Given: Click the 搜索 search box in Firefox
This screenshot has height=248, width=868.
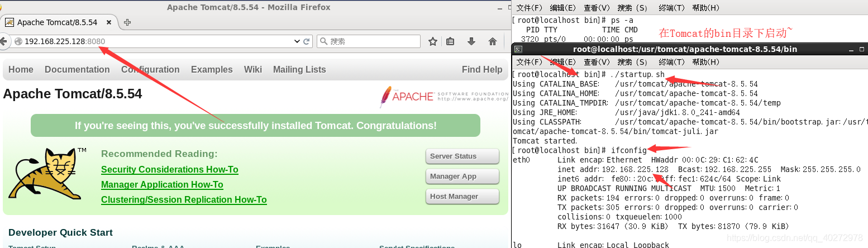Looking at the screenshot, I should coord(369,41).
